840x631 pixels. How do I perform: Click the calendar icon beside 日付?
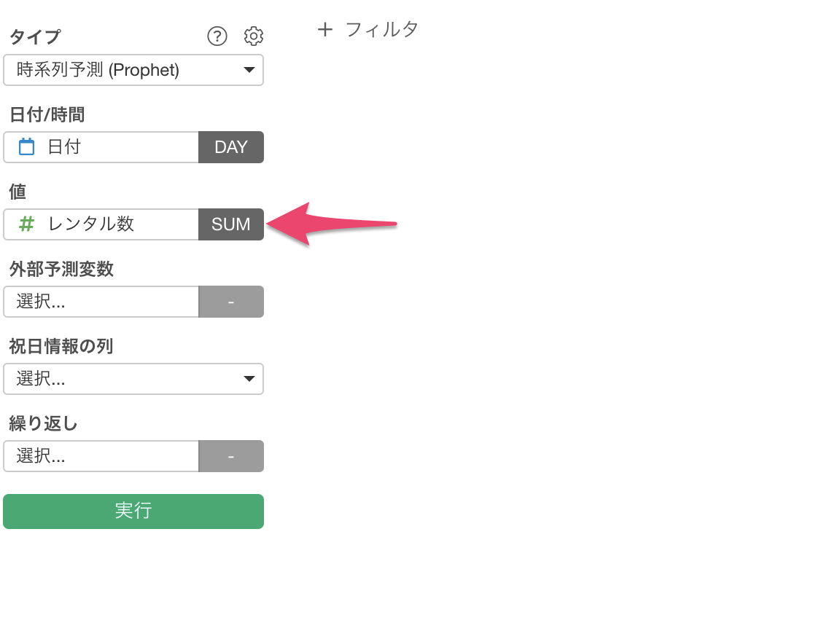(x=26, y=146)
